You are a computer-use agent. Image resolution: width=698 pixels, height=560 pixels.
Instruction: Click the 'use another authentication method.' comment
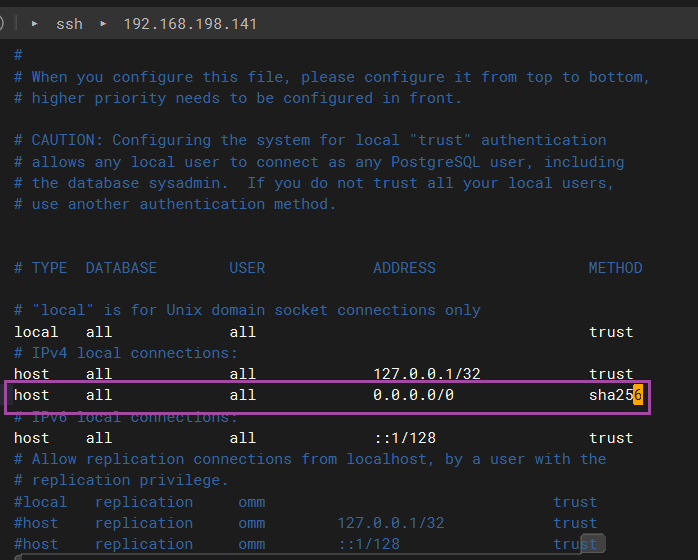pos(175,204)
